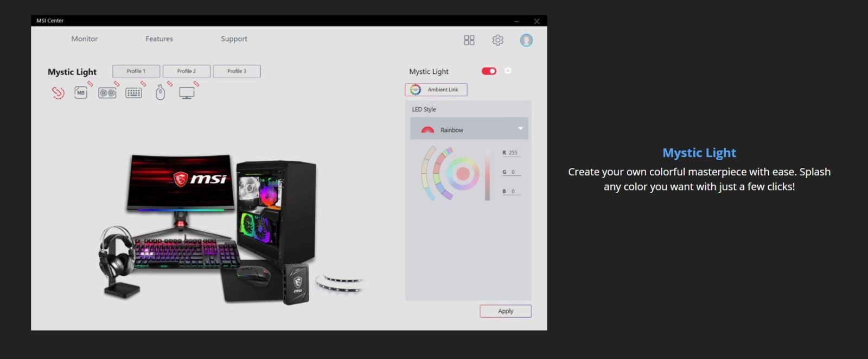
Task: Open the apps grid icon in header
Action: [x=469, y=40]
